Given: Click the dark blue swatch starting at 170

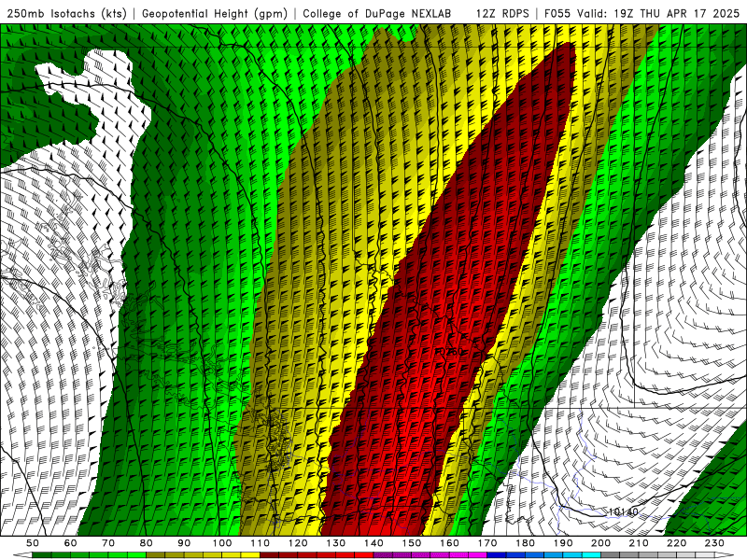Looking at the screenshot, I should coord(497,554).
